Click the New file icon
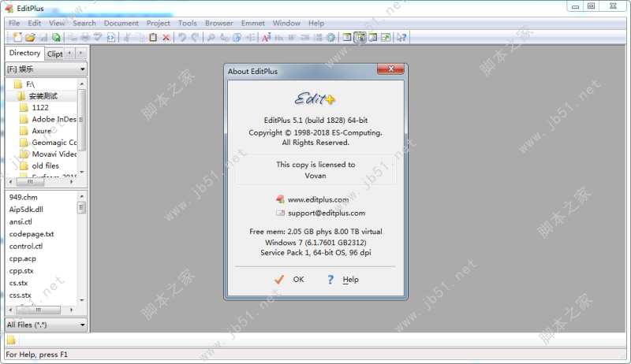Screen dimensions: 631x364 pos(17,37)
